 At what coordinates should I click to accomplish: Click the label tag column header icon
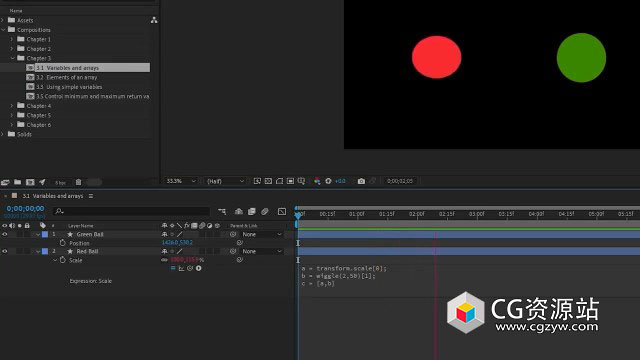point(43,225)
